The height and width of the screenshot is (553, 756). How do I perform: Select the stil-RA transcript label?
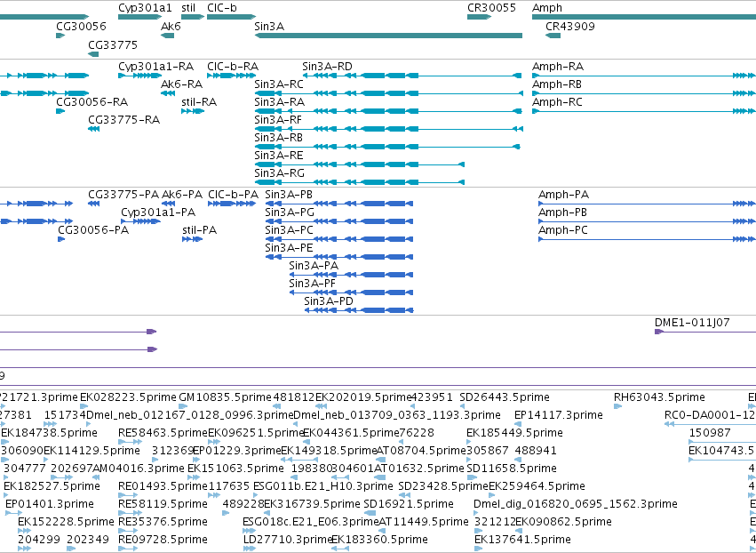tap(199, 102)
